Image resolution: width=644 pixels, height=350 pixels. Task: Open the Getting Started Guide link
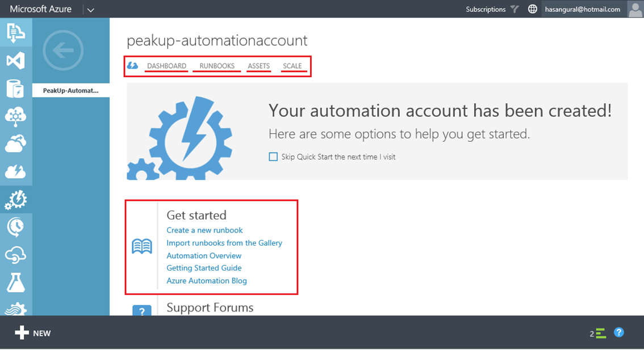pos(204,268)
